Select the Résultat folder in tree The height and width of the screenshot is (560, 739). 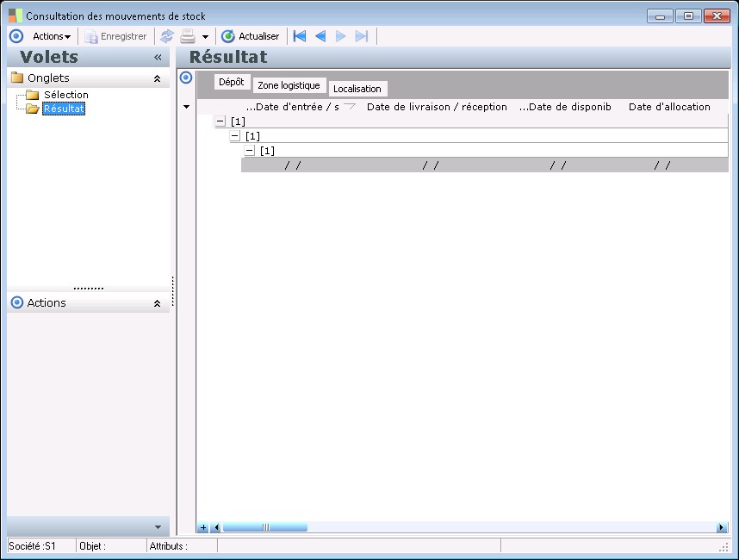coord(64,109)
